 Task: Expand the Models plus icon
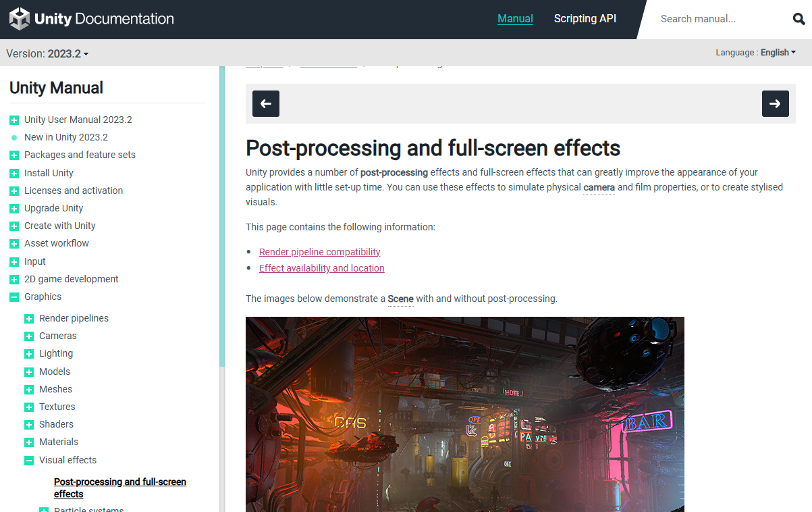pyautogui.click(x=29, y=372)
